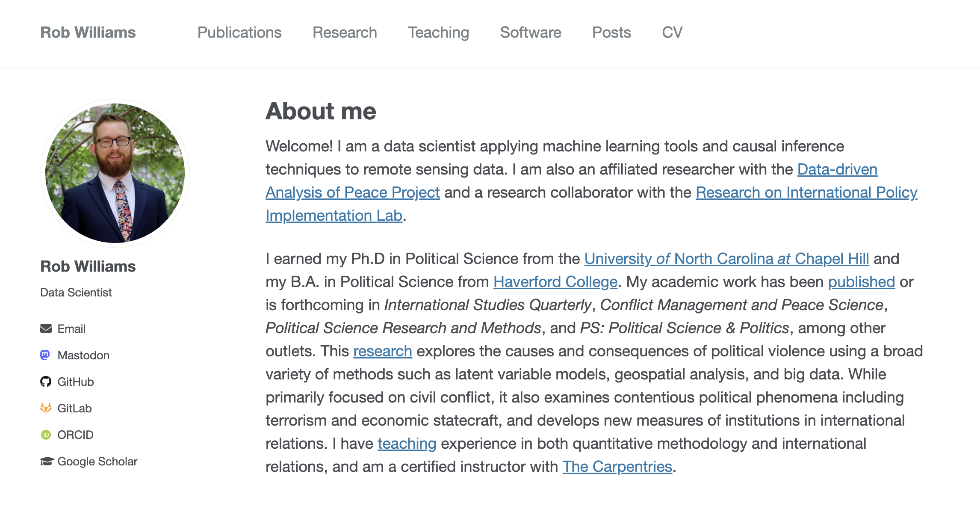Open the CV nav item
This screenshot has height=527, width=980.
[672, 33]
